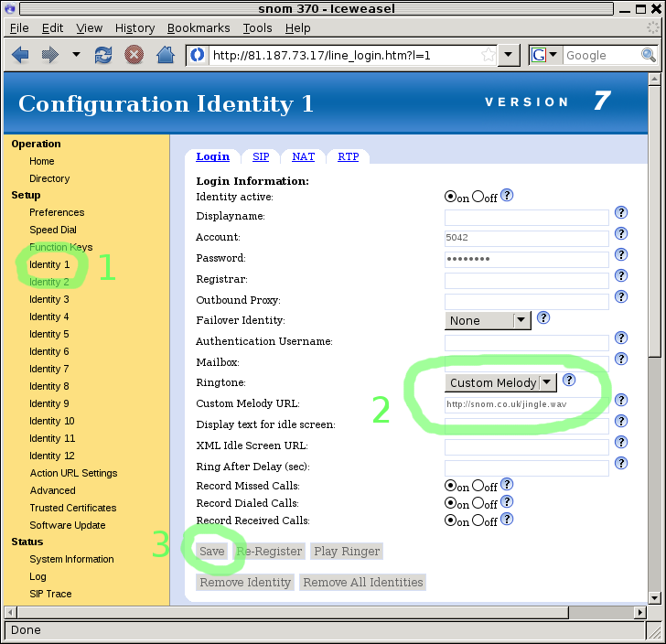
Task: Set Identity active to off
Action: point(478,197)
